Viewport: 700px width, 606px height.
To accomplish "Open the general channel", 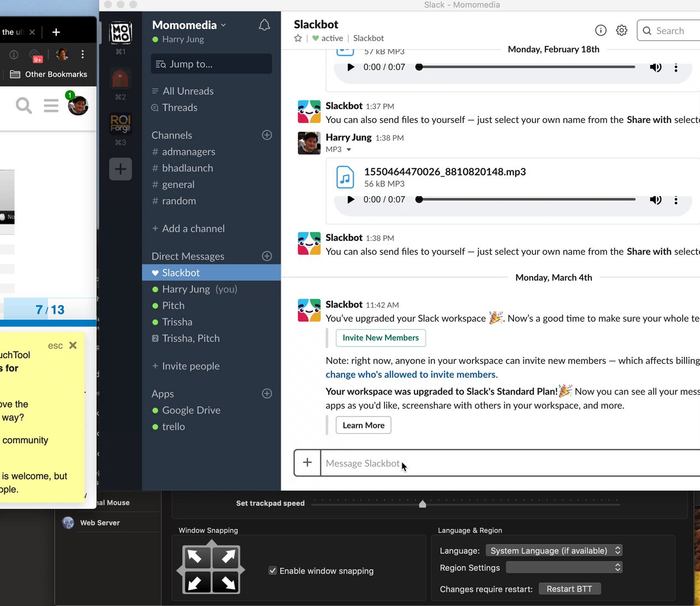I will tap(178, 185).
